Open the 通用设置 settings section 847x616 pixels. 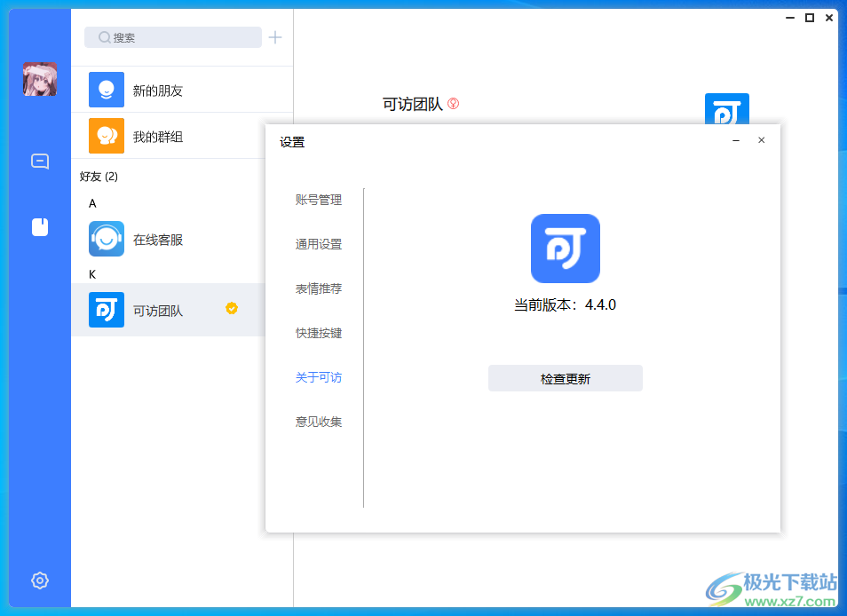(x=319, y=244)
